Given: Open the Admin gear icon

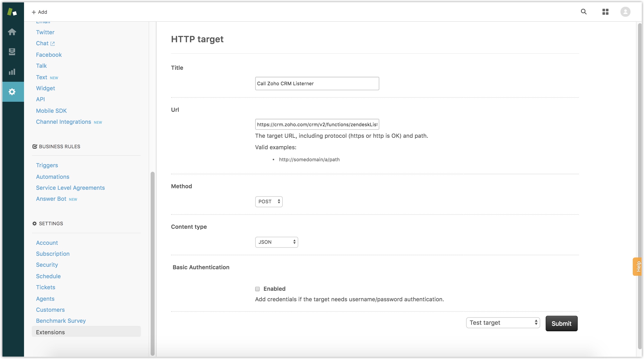Looking at the screenshot, I should 12,92.
